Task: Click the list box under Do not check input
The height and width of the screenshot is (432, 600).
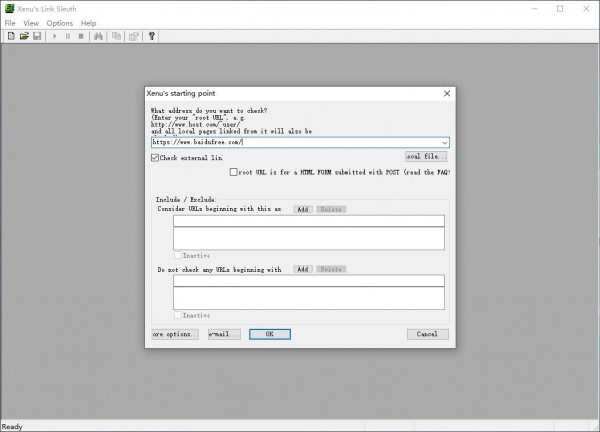Action: [309, 298]
